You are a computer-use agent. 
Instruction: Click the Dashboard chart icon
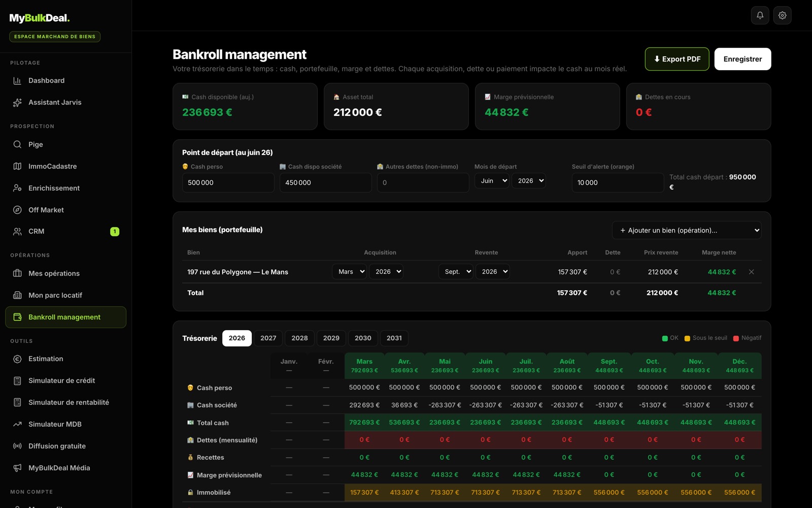click(17, 80)
